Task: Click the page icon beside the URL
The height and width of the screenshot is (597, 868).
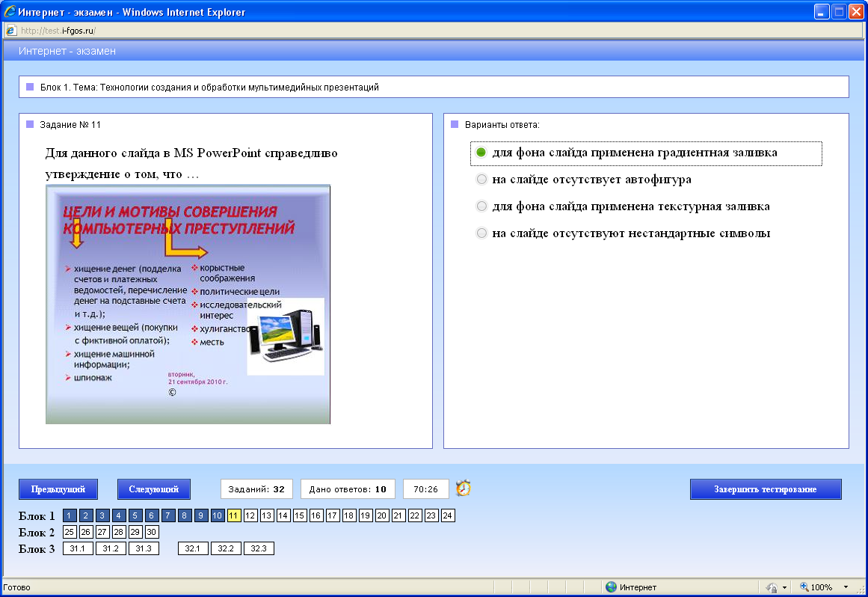Action: coord(10,31)
